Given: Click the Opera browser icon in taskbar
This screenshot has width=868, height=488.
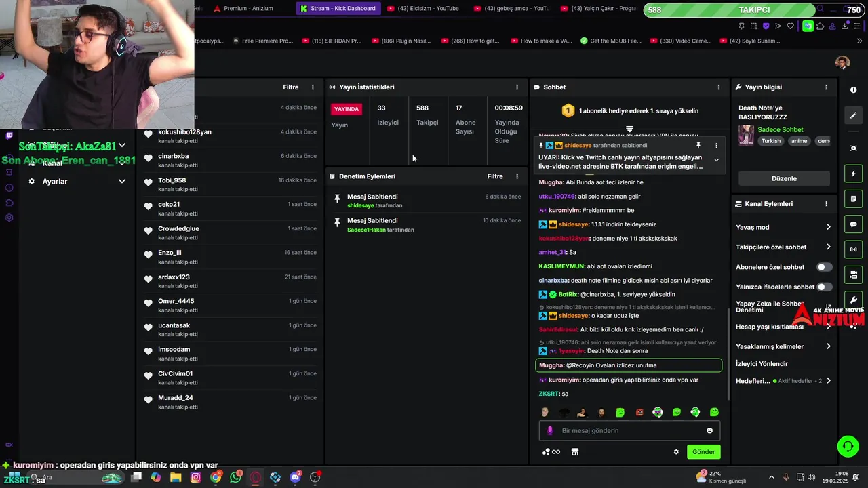Looking at the screenshot, I should click(255, 477).
